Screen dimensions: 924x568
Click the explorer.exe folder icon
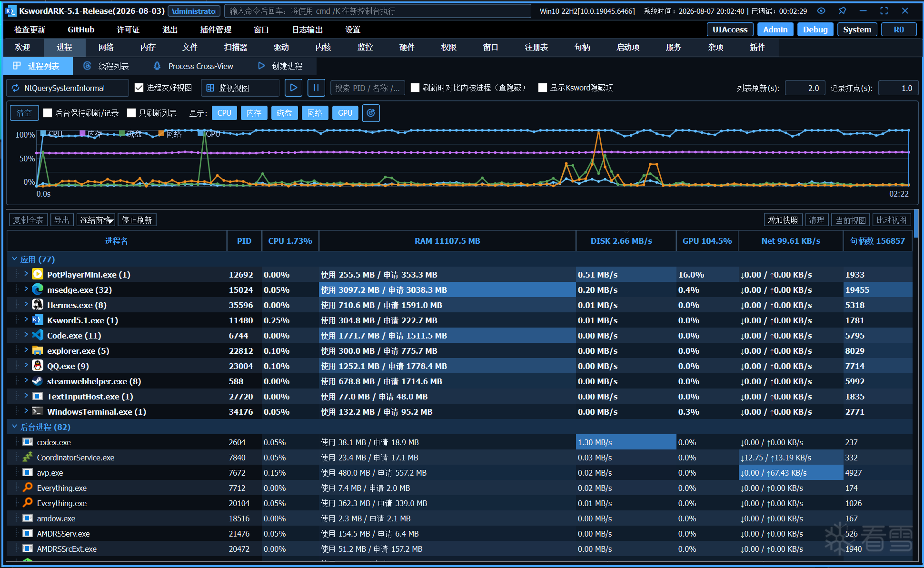tap(38, 350)
